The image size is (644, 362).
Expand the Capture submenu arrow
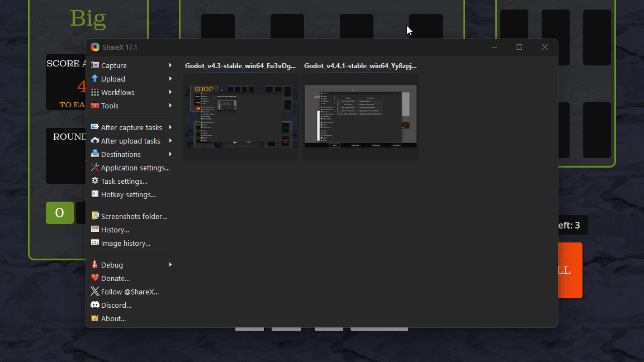(x=170, y=65)
